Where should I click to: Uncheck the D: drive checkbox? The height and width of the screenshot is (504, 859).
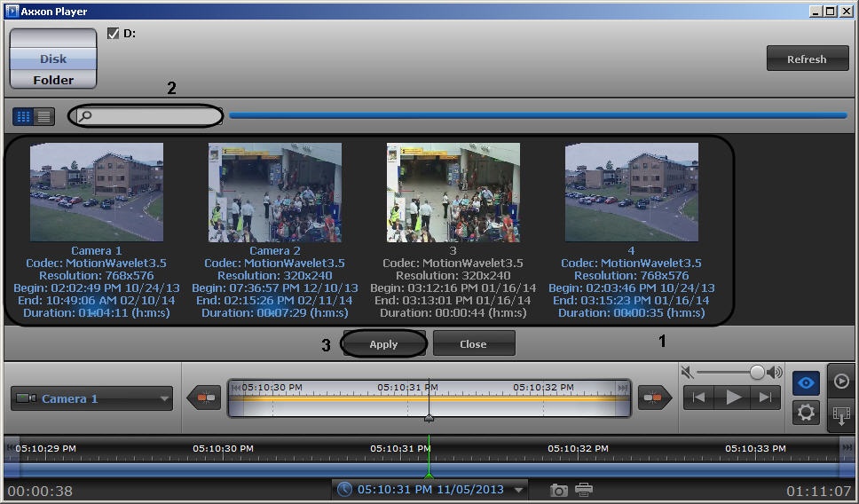coord(113,34)
